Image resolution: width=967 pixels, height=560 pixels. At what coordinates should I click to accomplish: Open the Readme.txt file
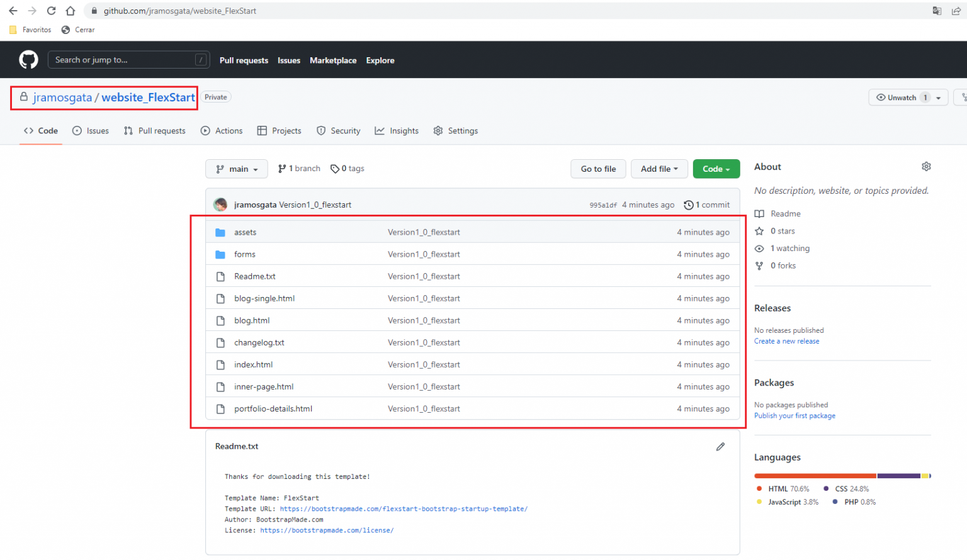[255, 276]
